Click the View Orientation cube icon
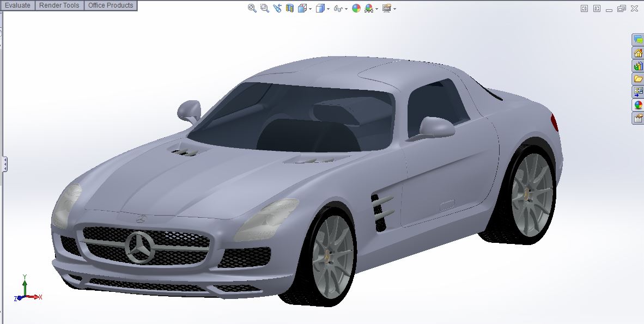This screenshot has height=324, width=644. [302, 8]
